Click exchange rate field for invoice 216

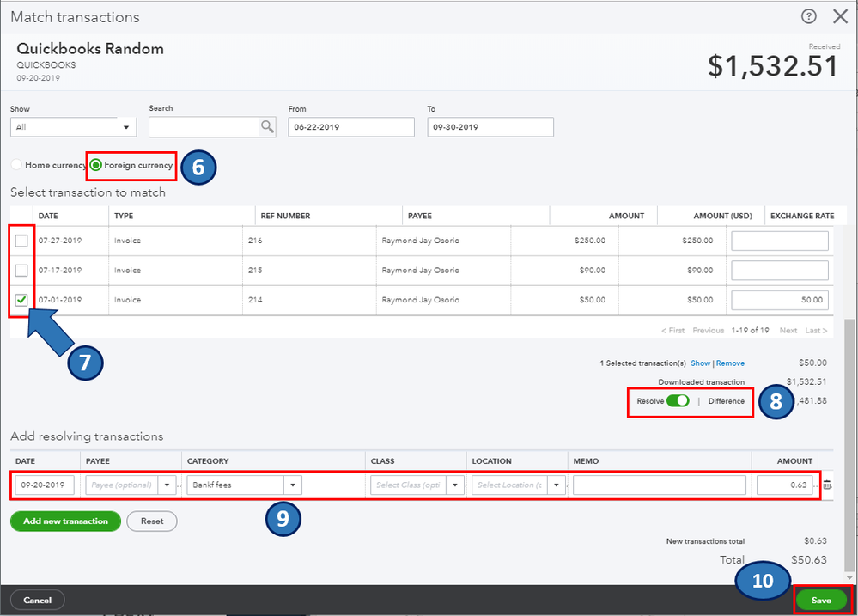tap(780, 241)
